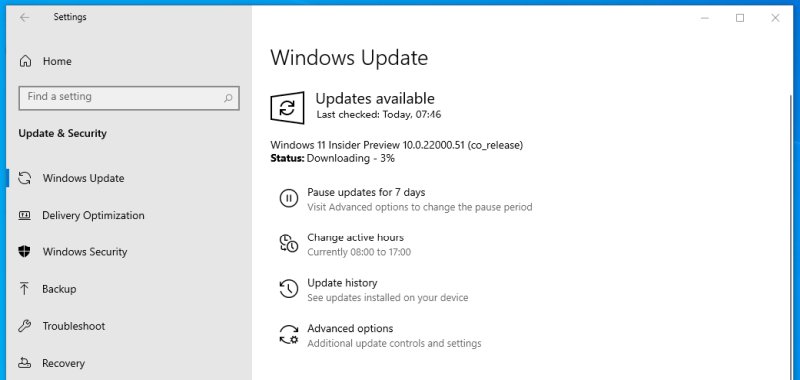This screenshot has height=380, width=800.
Task: Select Windows Update in sidebar
Action: click(84, 178)
